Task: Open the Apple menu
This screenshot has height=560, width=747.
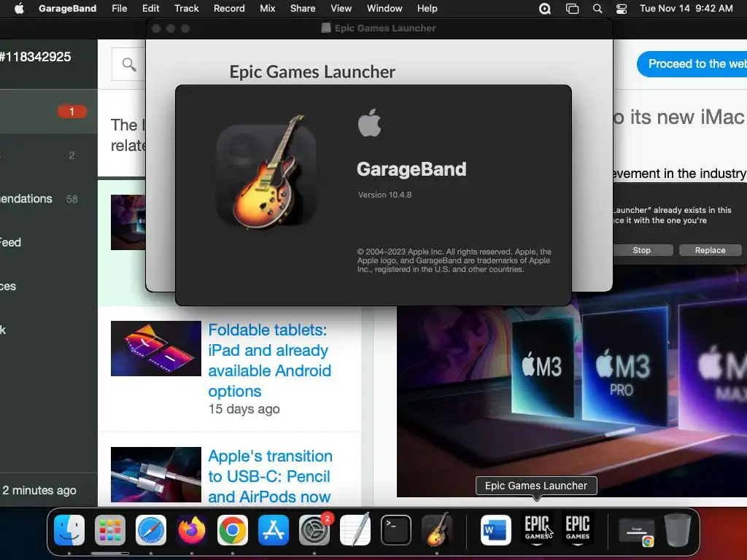Action: (x=19, y=9)
